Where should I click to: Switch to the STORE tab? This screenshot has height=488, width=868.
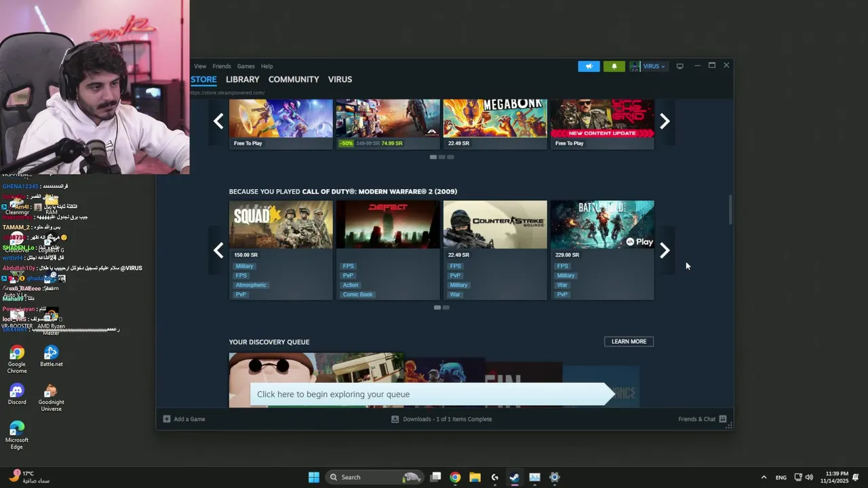click(x=203, y=79)
